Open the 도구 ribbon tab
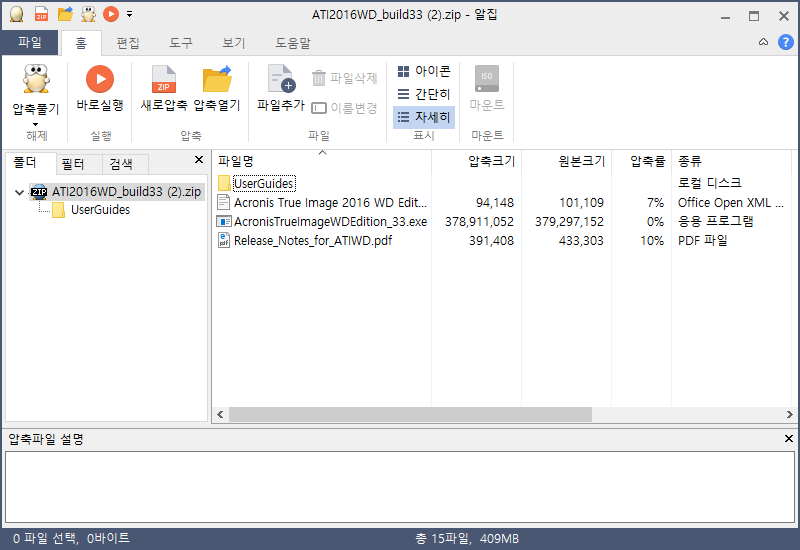 pos(181,43)
